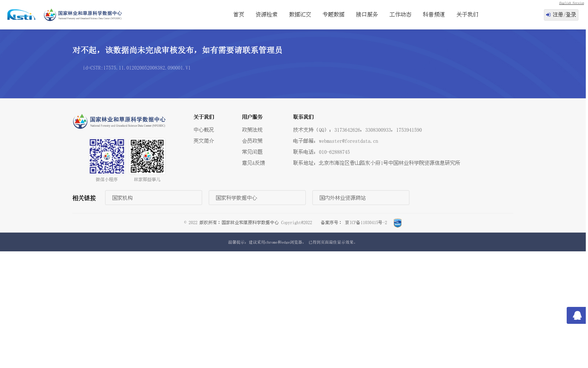Expand the 国家科学数据中心 links selector

[x=257, y=198]
